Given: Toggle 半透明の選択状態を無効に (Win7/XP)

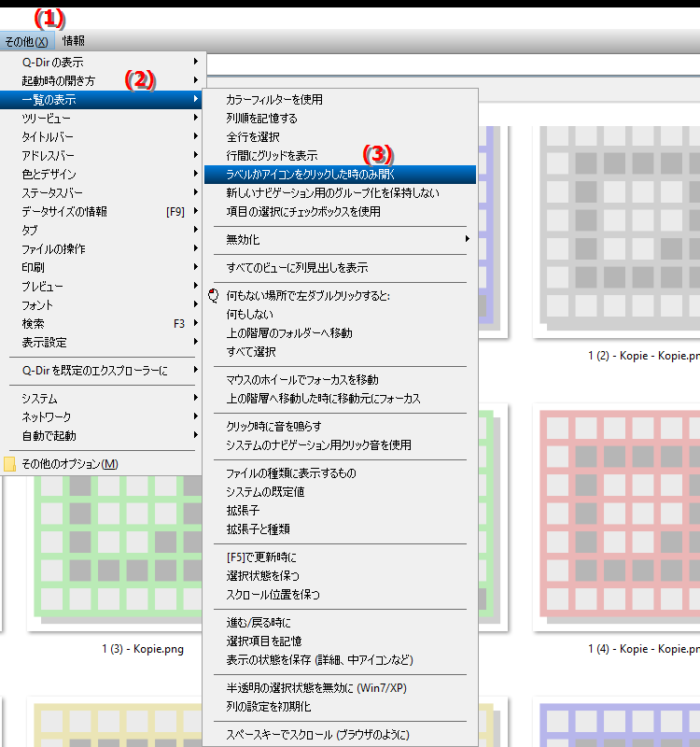Looking at the screenshot, I should coord(340,688).
